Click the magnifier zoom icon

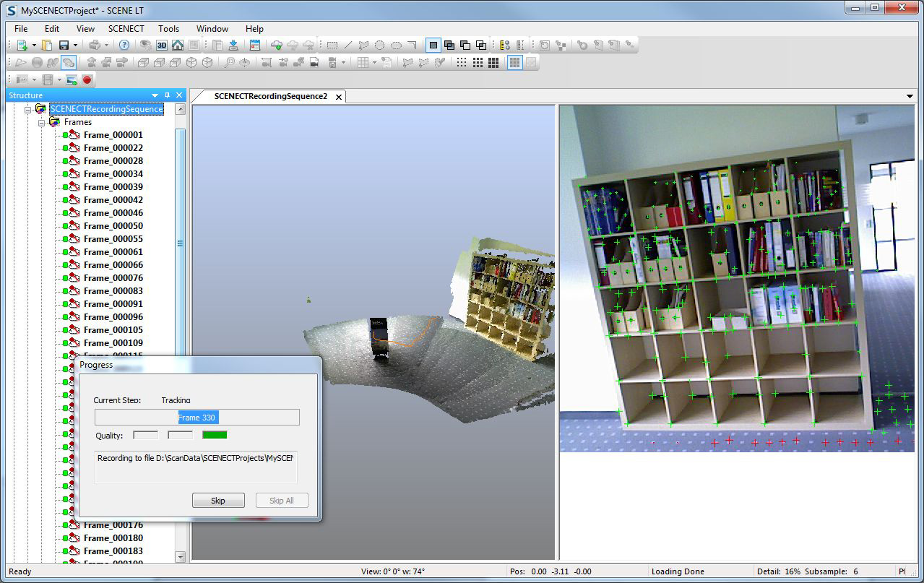point(229,62)
